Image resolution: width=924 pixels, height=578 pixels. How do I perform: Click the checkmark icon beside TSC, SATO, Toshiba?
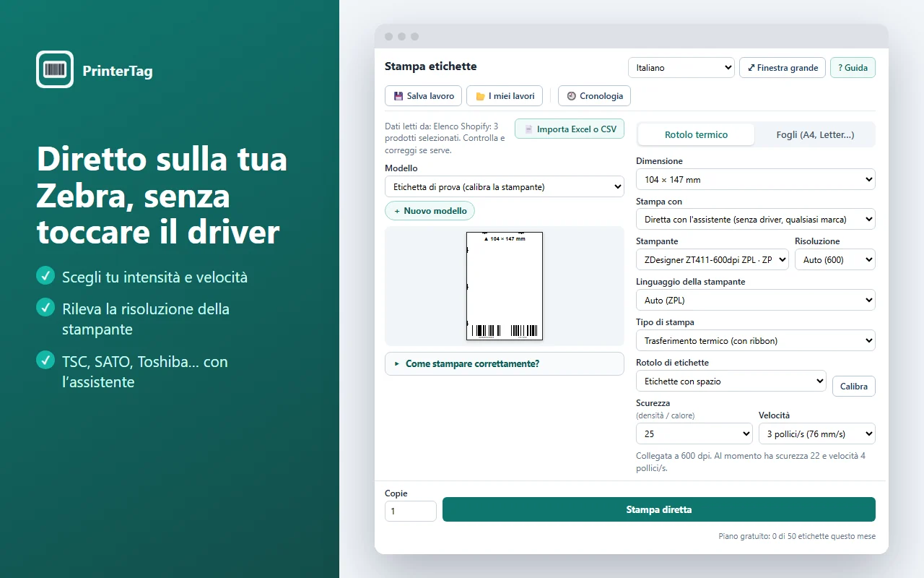click(x=45, y=360)
